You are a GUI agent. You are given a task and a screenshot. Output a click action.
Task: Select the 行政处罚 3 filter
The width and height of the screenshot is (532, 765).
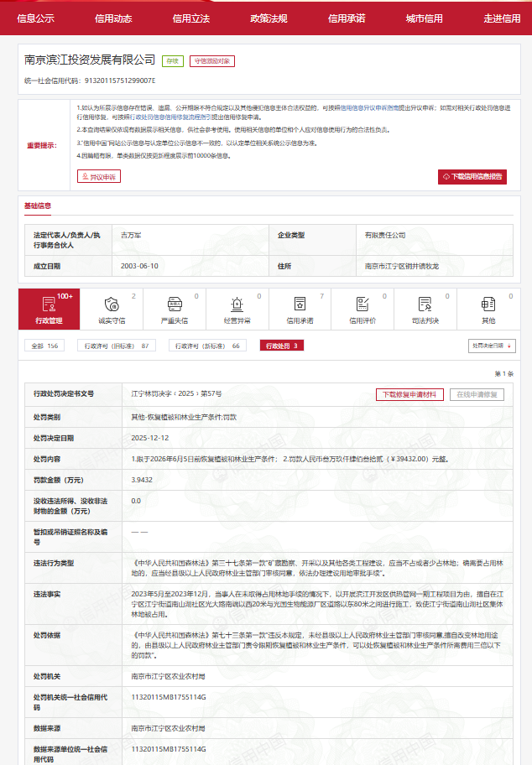point(282,346)
